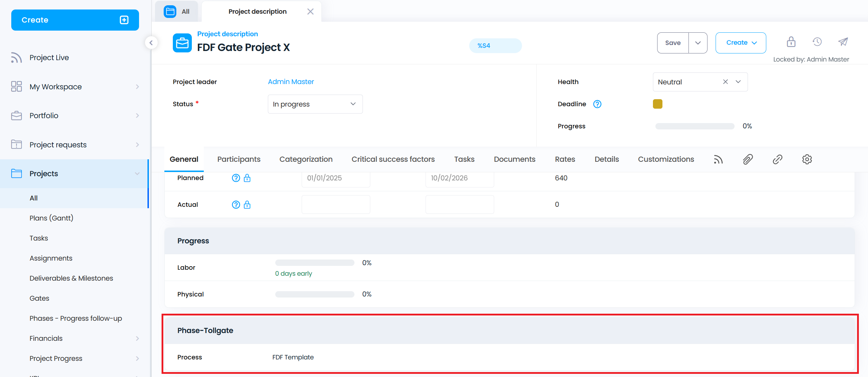The width and height of the screenshot is (868, 377).
Task: Click the paper plane send icon
Action: point(843,42)
